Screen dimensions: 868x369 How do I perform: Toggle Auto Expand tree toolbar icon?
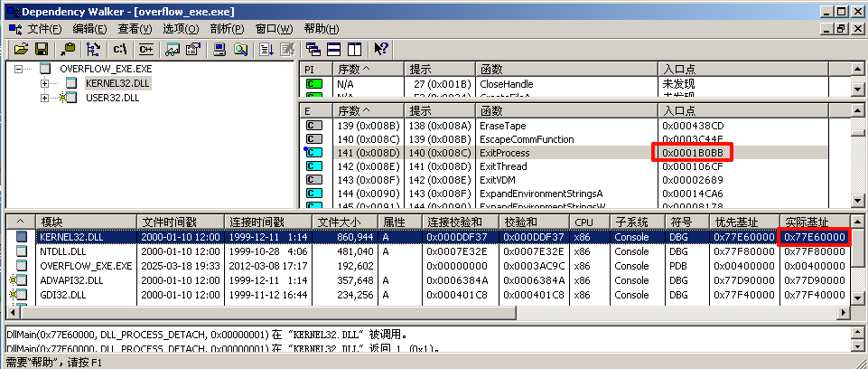[94, 50]
